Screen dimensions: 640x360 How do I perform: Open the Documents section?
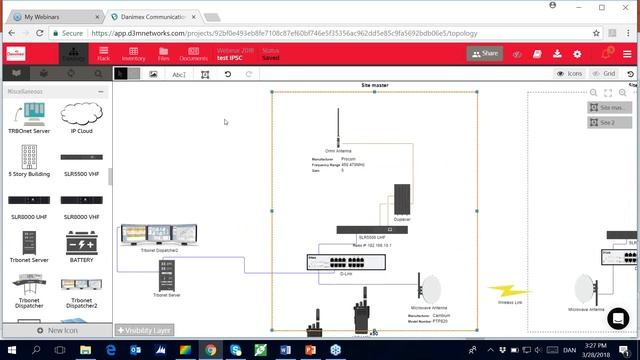[193, 54]
